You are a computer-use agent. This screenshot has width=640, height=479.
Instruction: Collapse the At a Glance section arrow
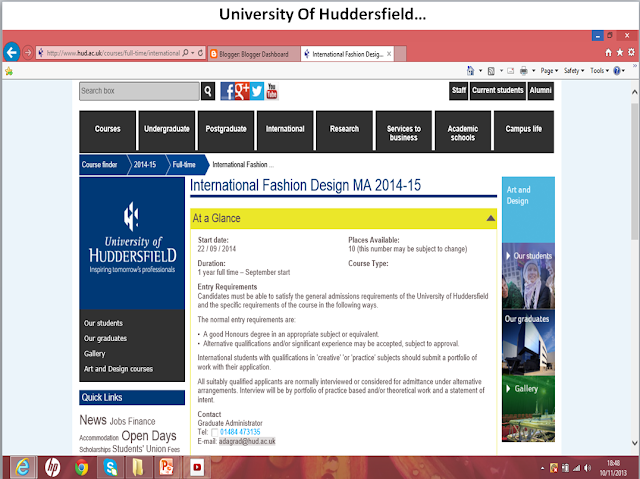(x=491, y=218)
